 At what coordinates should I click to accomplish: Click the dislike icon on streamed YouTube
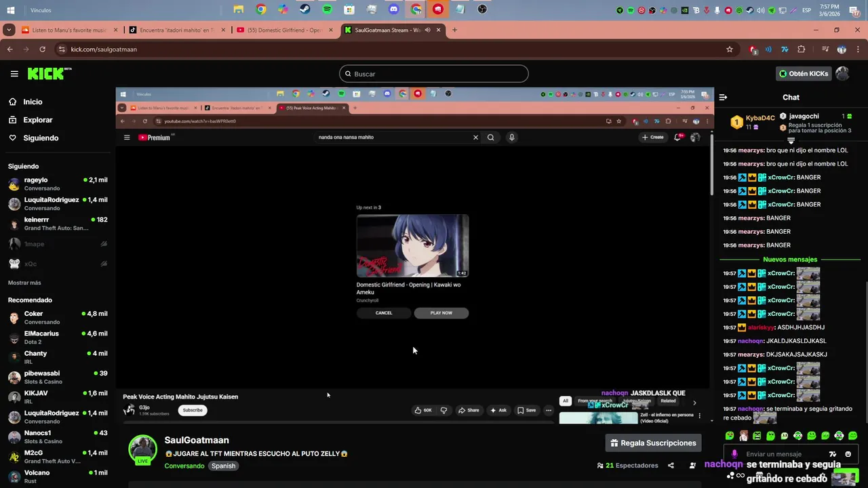click(443, 410)
